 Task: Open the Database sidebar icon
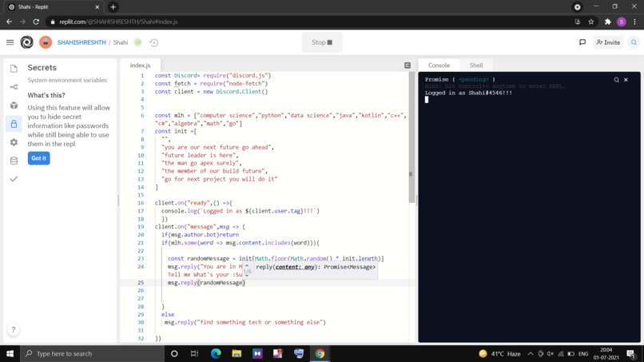tap(14, 161)
